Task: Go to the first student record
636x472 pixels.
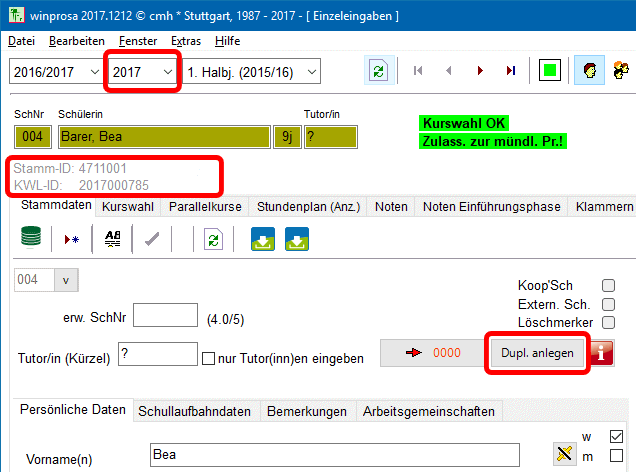Action: click(418, 71)
